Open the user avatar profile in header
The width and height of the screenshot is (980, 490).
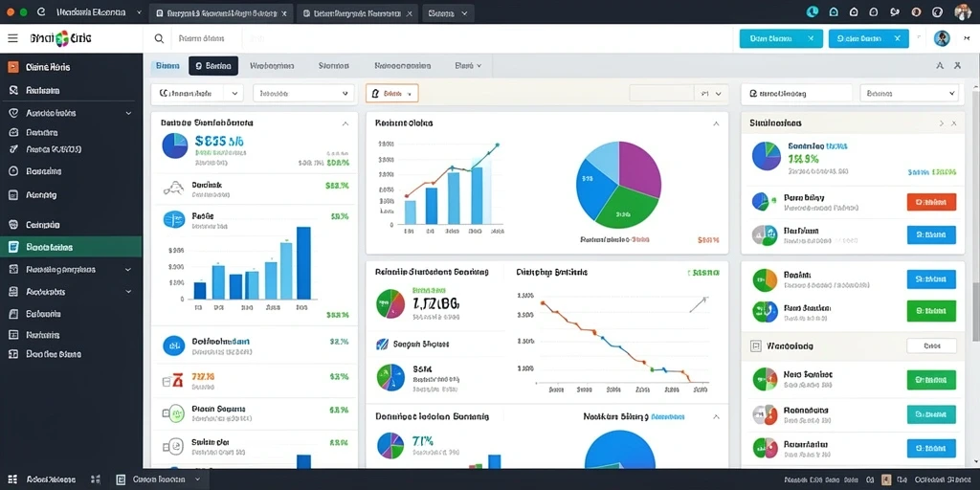tap(942, 38)
